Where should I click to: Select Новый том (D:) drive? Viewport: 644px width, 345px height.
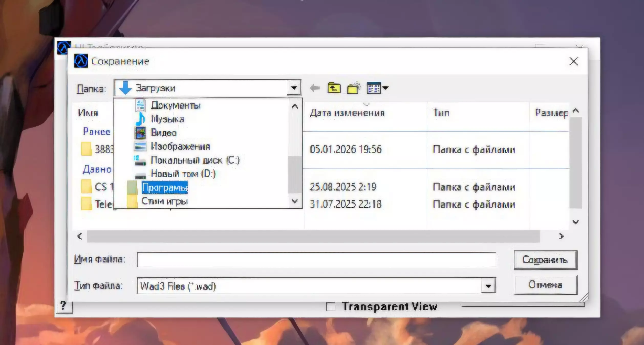click(x=183, y=174)
